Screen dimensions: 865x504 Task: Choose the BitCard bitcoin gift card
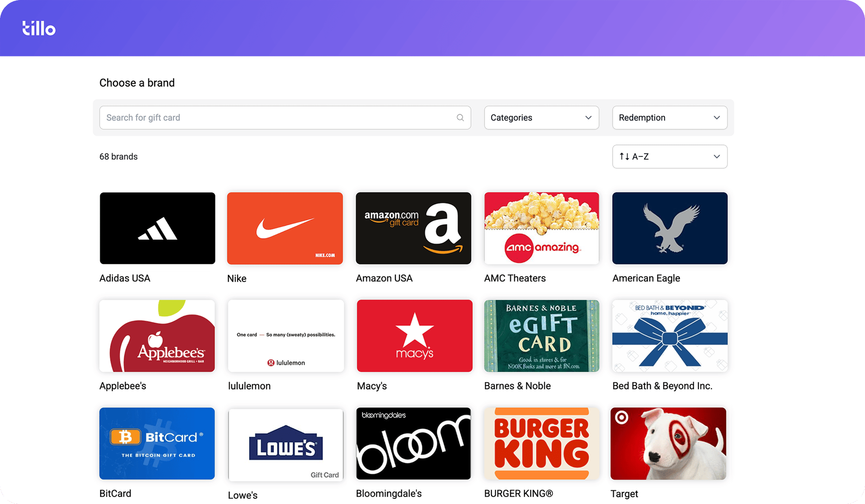click(x=157, y=443)
